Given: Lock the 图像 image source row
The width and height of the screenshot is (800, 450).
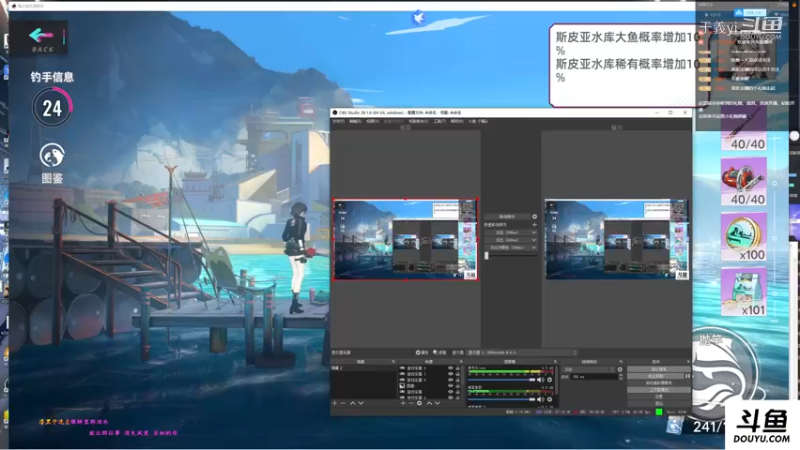Looking at the screenshot, I should click(x=458, y=386).
